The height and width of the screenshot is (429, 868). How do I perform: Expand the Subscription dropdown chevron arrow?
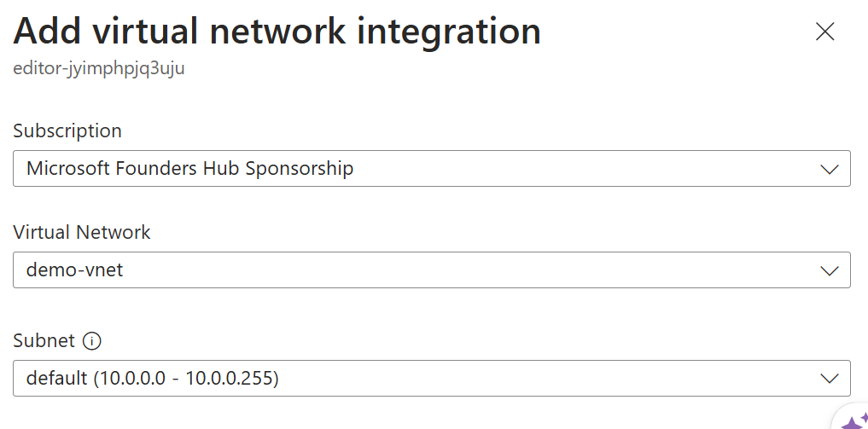point(830,169)
